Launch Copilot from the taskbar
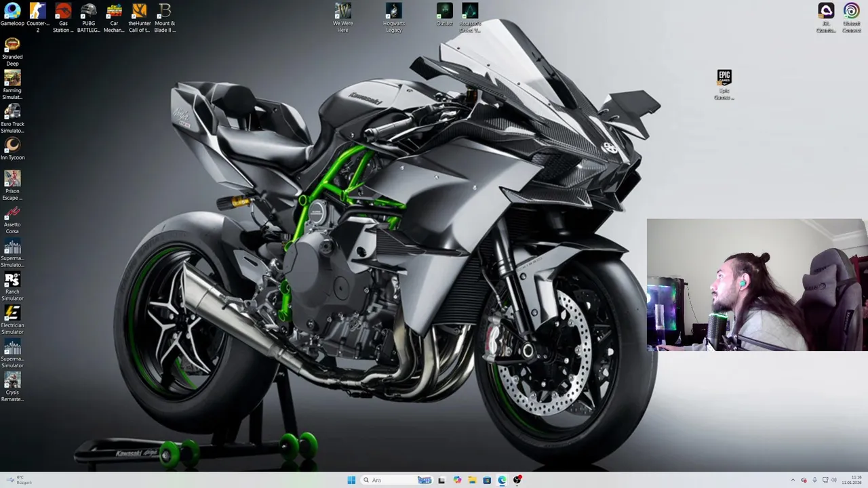 (457, 480)
